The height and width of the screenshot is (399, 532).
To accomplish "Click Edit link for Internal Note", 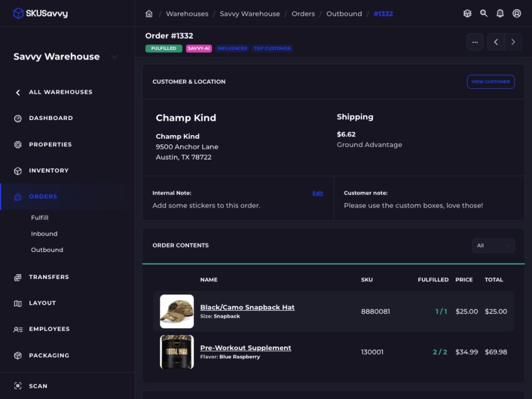I will pyautogui.click(x=317, y=193).
